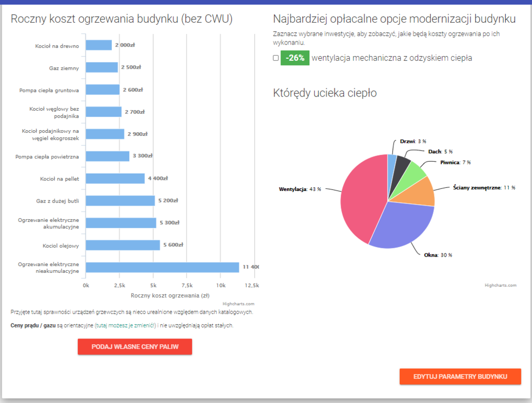Open Highcharts.com credit under pie chart
This screenshot has height=403, width=532.
click(500, 285)
